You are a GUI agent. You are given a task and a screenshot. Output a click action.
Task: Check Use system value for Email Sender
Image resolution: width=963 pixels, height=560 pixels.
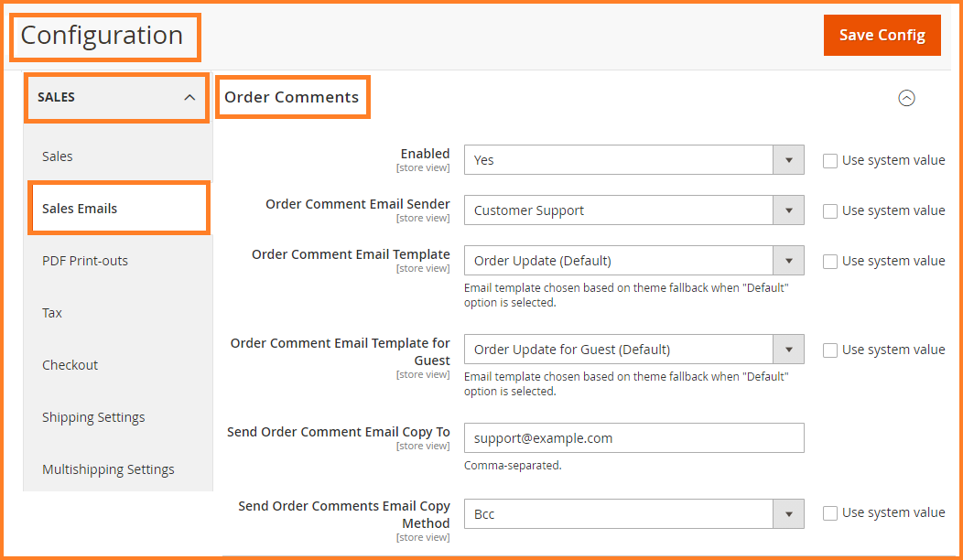830,210
